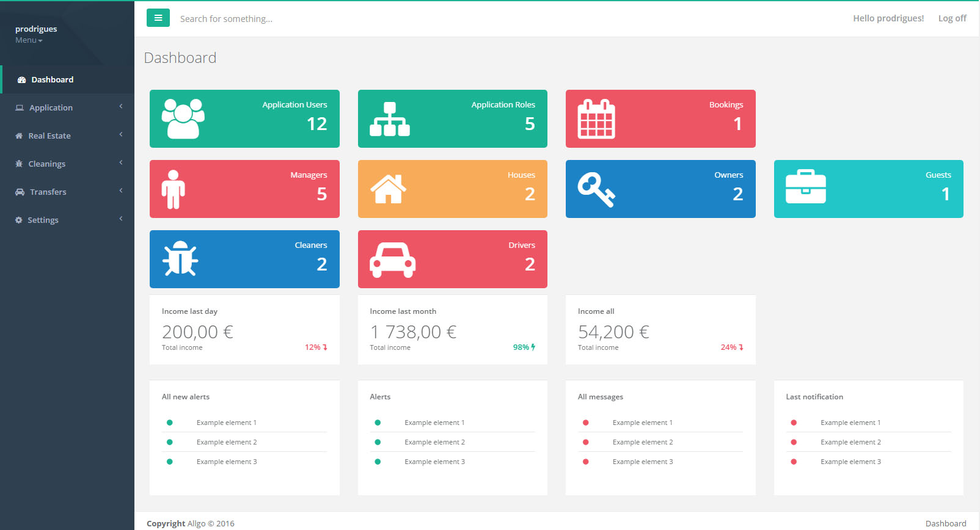Click the Log off link
Viewport: 980px width, 530px height.
click(x=952, y=18)
